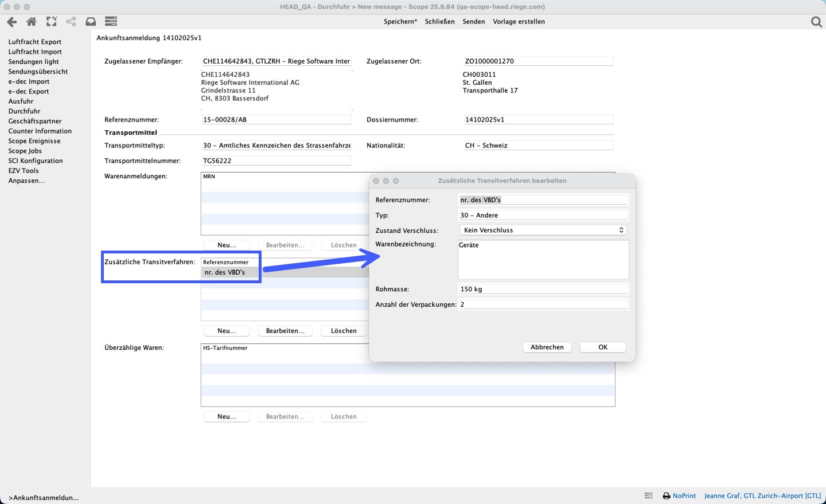
Task: Click the Warenbezeichnung text area
Action: pyautogui.click(x=543, y=260)
